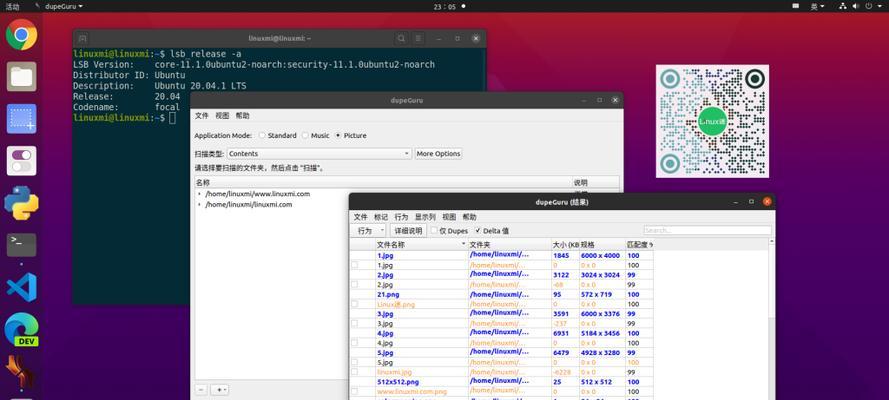Image resolution: width=889 pixels, height=400 pixels.
Task: Click the minus remove-folder button
Action: pyautogui.click(x=201, y=390)
